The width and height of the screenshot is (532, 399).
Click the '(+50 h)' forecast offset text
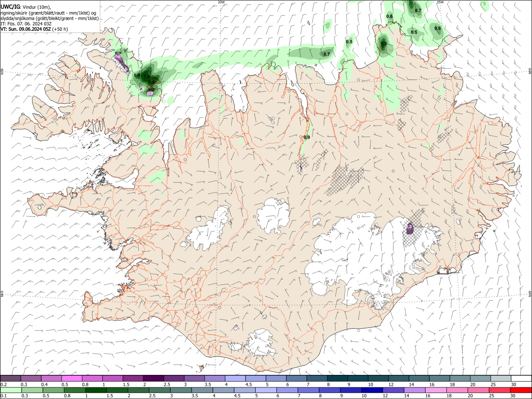tap(60, 29)
